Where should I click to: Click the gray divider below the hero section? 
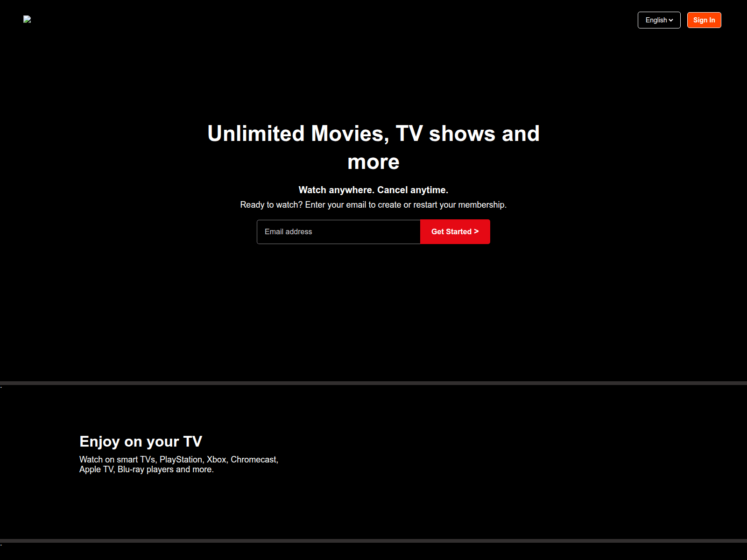click(373, 383)
